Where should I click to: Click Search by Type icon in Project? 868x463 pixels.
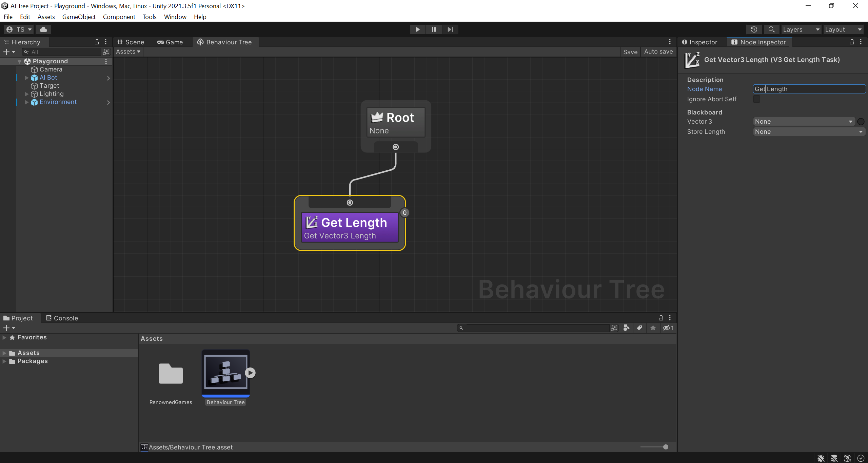(626, 328)
